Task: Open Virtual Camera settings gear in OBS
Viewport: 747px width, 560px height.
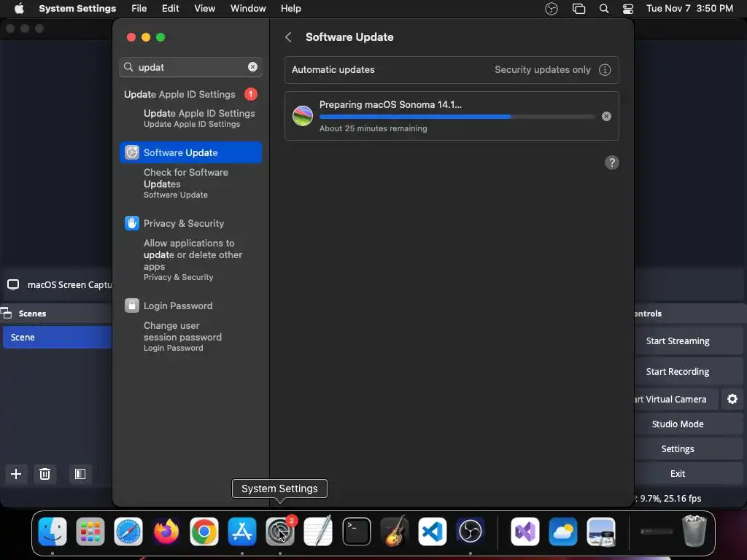Action: 732,399
